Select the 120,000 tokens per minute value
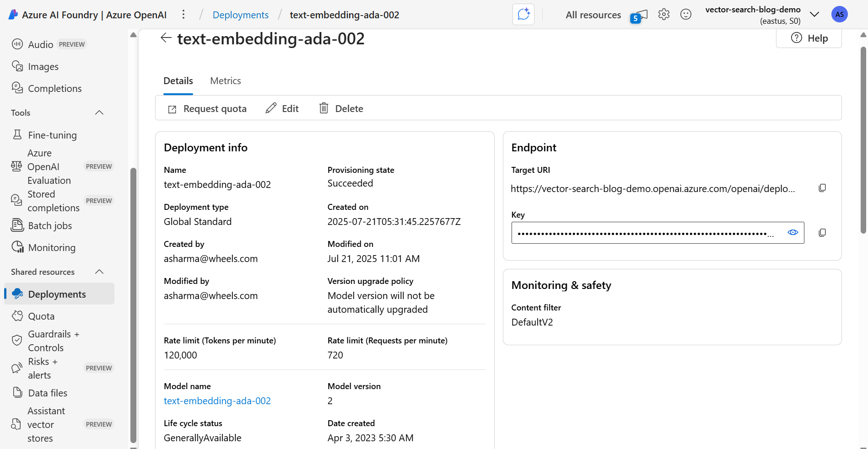The height and width of the screenshot is (449, 868). pyautogui.click(x=180, y=355)
